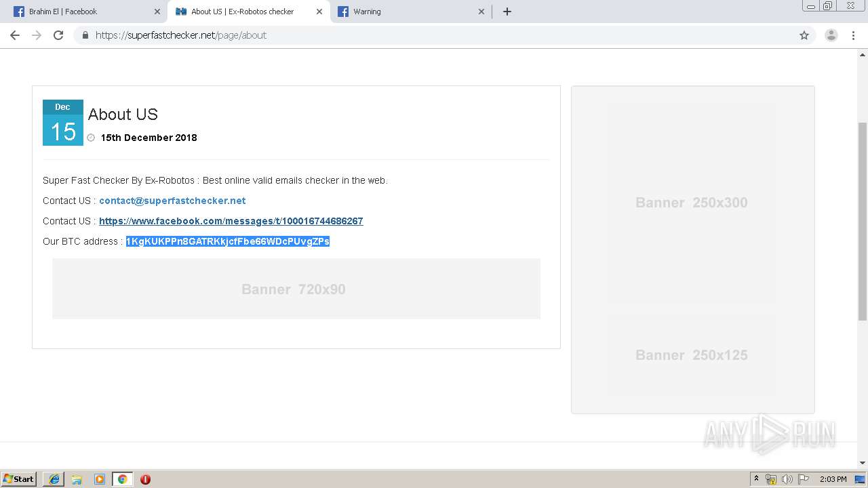Select the About US | Ex-Robotos checker tab
The width and height of the screenshot is (868, 488).
[x=248, y=12]
